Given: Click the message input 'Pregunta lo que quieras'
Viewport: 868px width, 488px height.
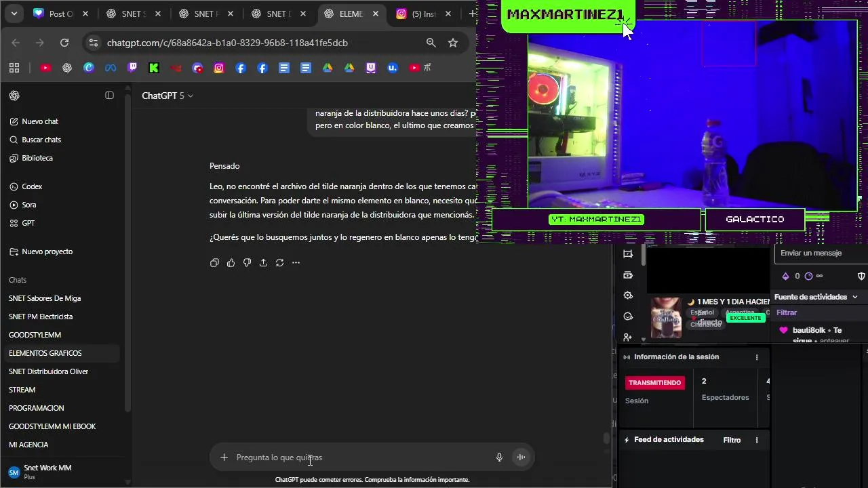Looking at the screenshot, I should click(363, 457).
